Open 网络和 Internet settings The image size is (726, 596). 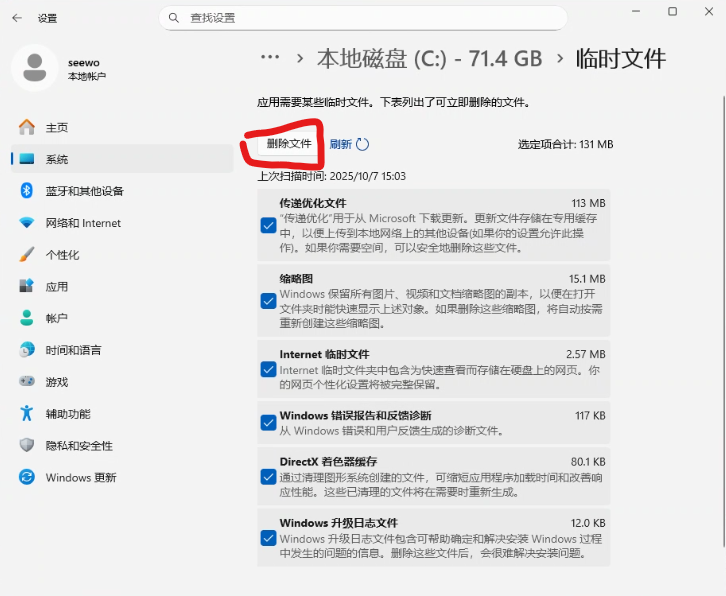tap(122, 223)
